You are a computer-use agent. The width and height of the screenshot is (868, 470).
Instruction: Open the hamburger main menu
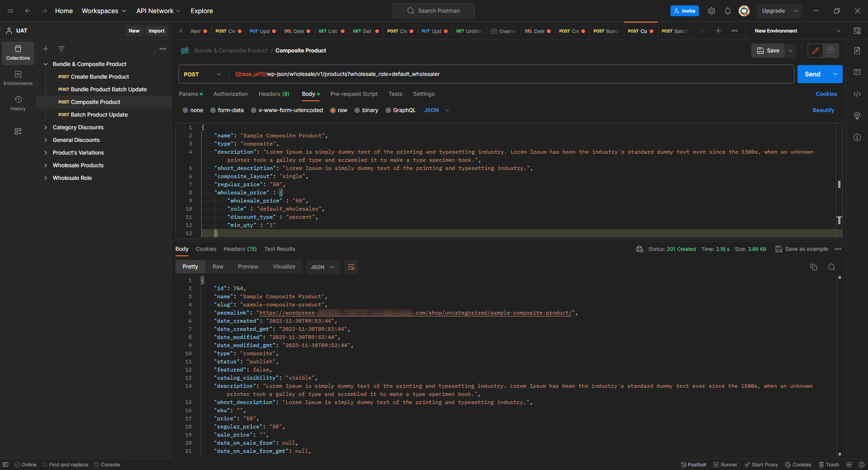pos(10,11)
